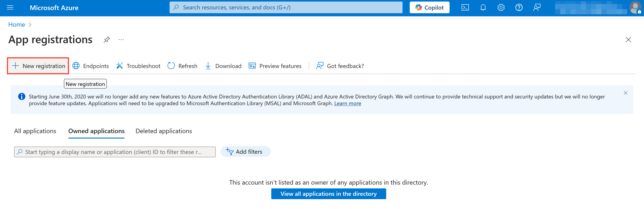Click the blue info icon in the banner
This screenshot has width=644, height=209.
point(22,97)
